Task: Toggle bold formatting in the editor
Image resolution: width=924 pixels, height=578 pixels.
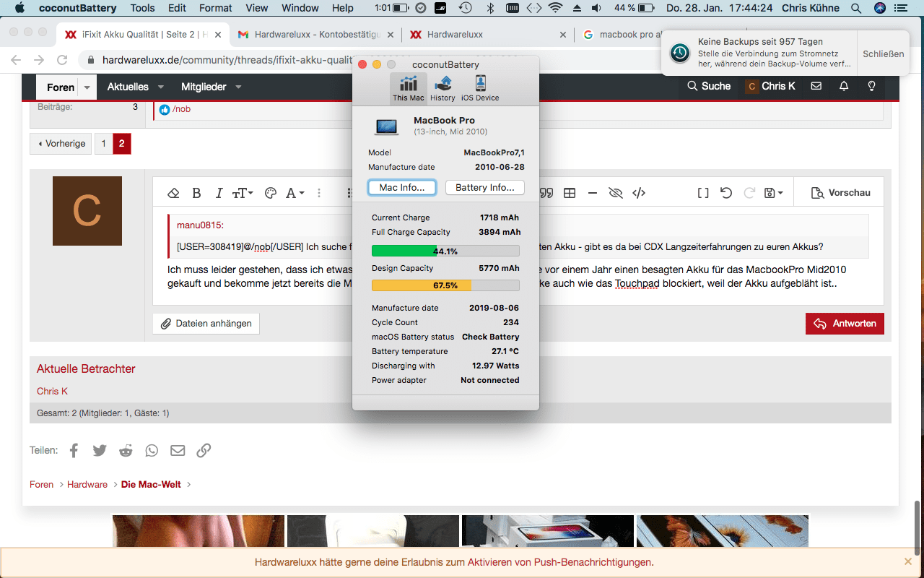Action: coord(196,193)
